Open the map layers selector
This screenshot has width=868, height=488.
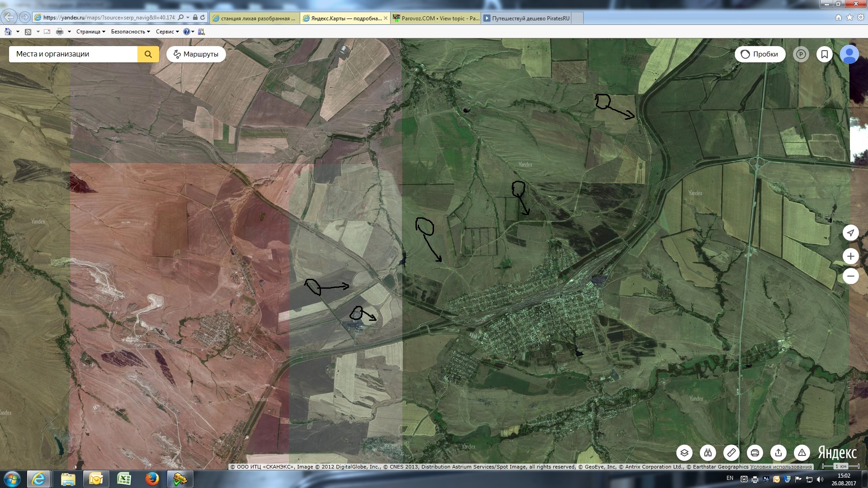(684, 452)
